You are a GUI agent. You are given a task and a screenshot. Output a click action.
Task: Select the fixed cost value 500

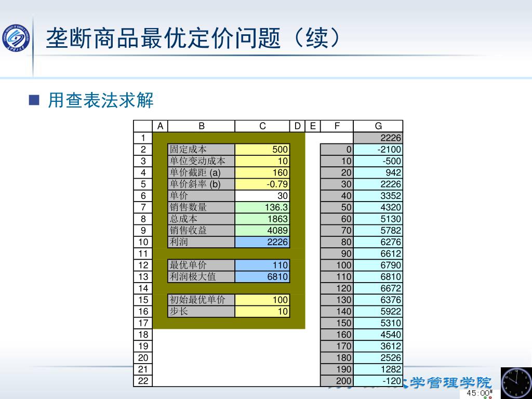[262, 149]
